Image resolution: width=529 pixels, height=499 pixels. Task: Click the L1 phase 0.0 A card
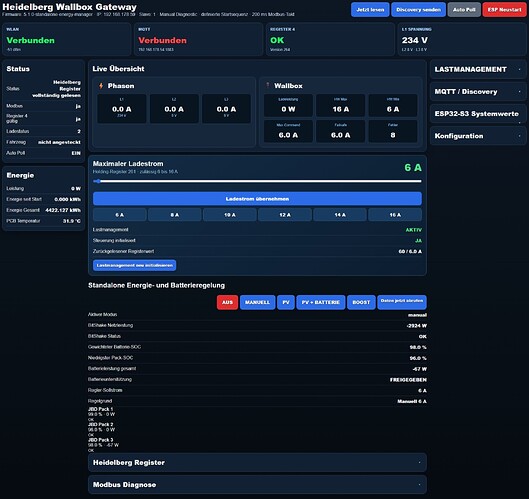coord(122,109)
